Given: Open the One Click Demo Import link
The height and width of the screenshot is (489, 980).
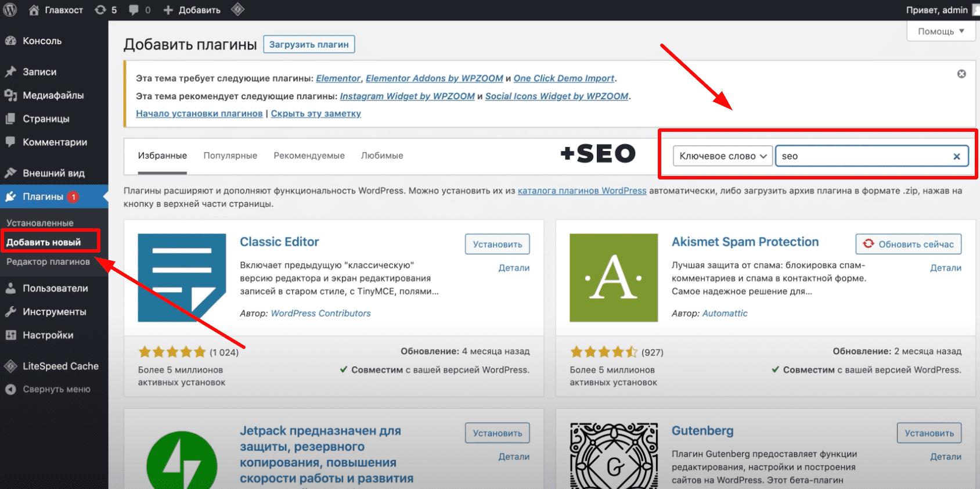Looking at the screenshot, I should click(564, 78).
